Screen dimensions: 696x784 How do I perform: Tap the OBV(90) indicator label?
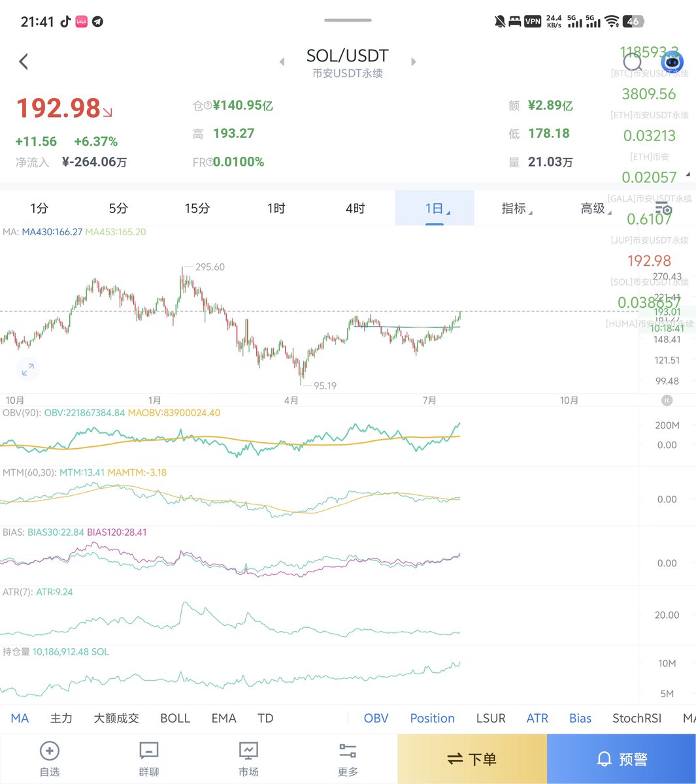coord(22,413)
